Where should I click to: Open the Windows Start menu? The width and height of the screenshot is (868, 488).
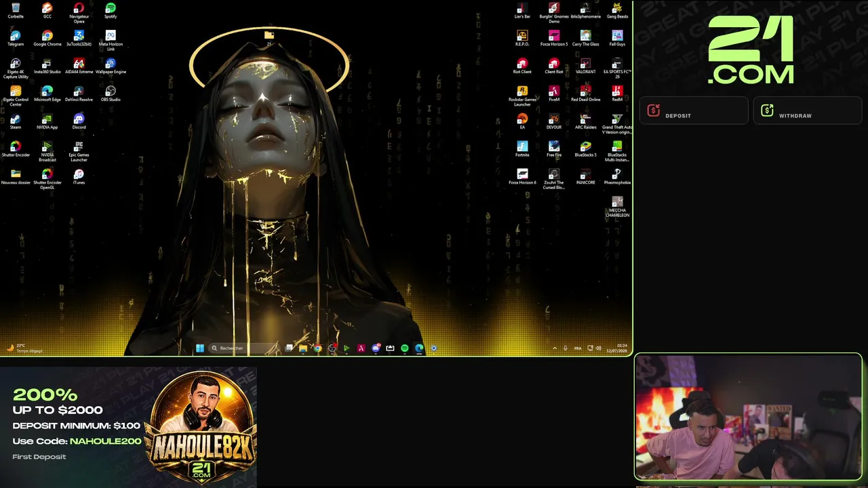[199, 348]
